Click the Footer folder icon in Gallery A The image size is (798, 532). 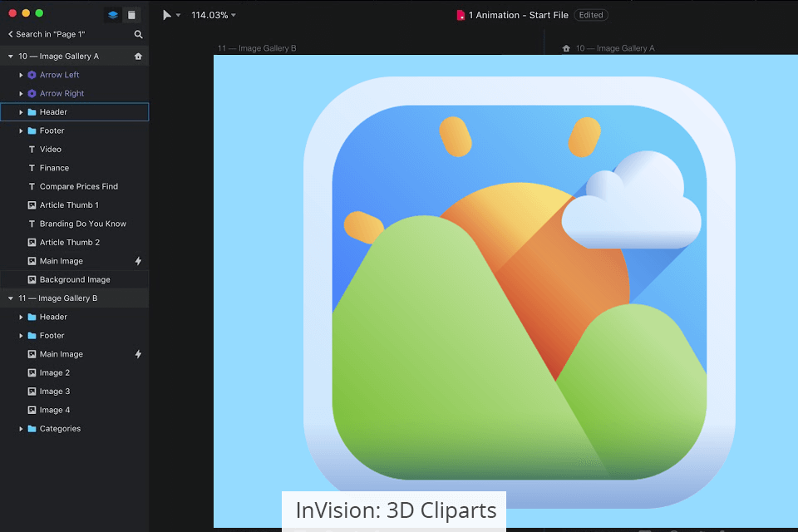[x=32, y=131]
